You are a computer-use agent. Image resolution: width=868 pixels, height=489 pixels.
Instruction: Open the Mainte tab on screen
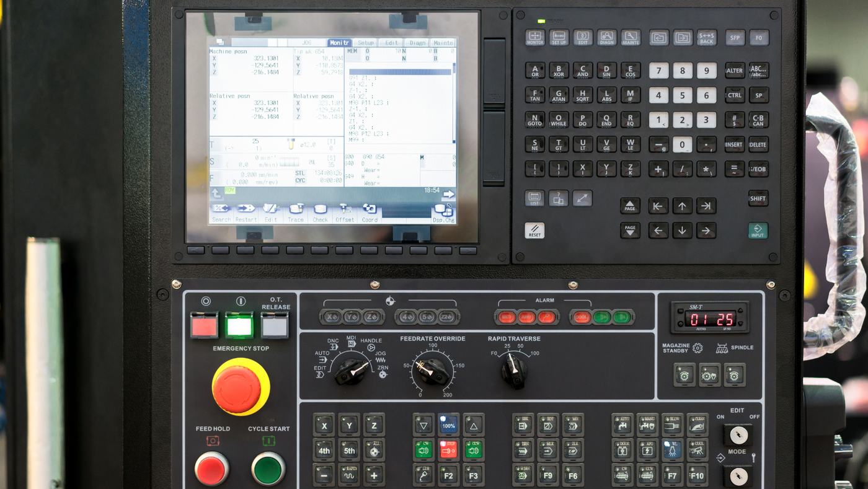pos(443,43)
